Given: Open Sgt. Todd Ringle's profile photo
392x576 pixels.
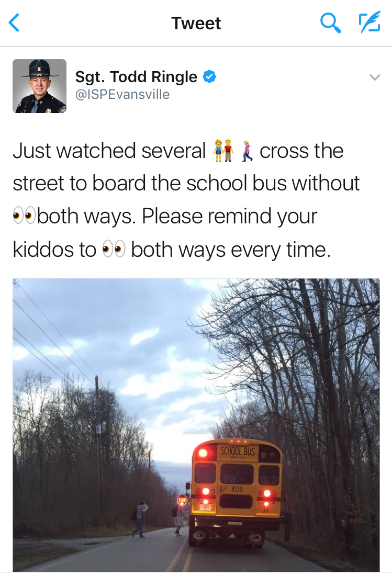Looking at the screenshot, I should (x=40, y=86).
